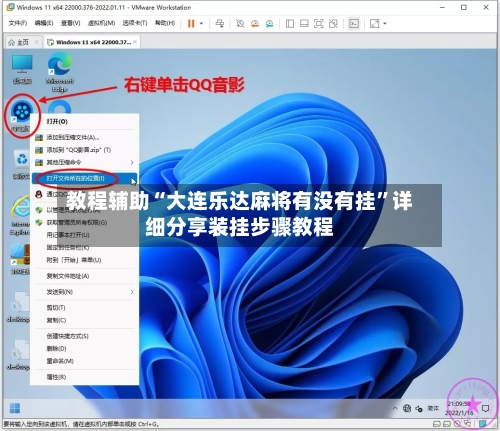The height and width of the screenshot is (431, 500).
Task: Send Ctrl+Alt+Del to the virtual machine
Action: (x=220, y=23)
